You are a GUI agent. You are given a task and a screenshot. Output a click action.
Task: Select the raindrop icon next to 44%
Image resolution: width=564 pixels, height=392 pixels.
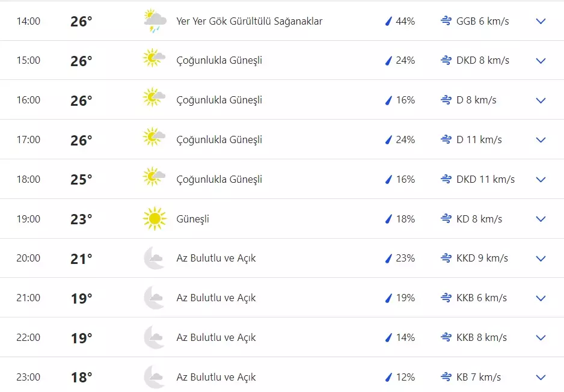point(388,20)
